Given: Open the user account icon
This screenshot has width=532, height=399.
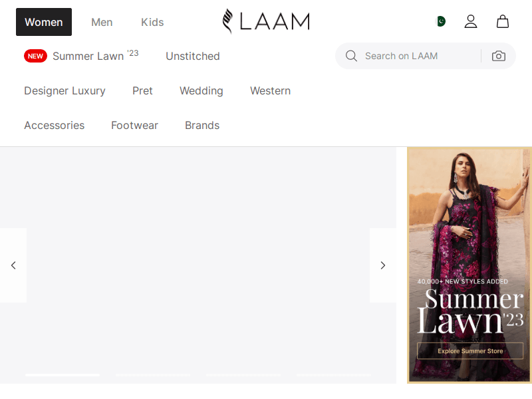Looking at the screenshot, I should click(471, 21).
